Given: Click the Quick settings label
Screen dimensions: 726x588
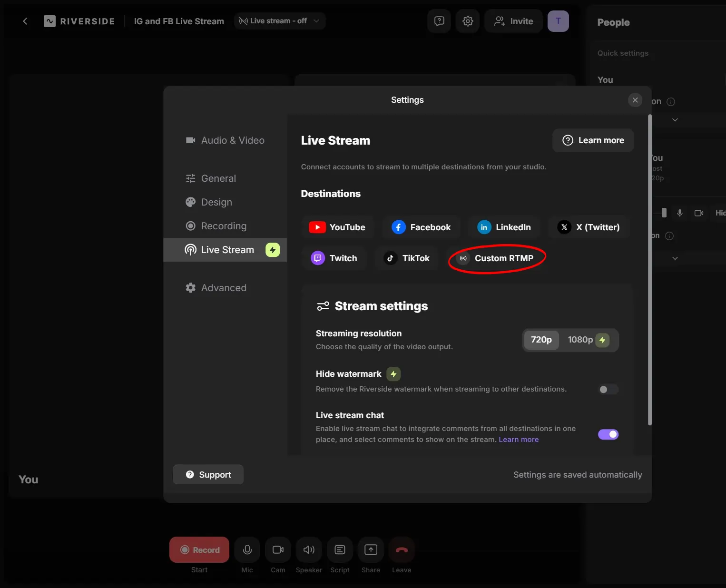Looking at the screenshot, I should click(623, 53).
